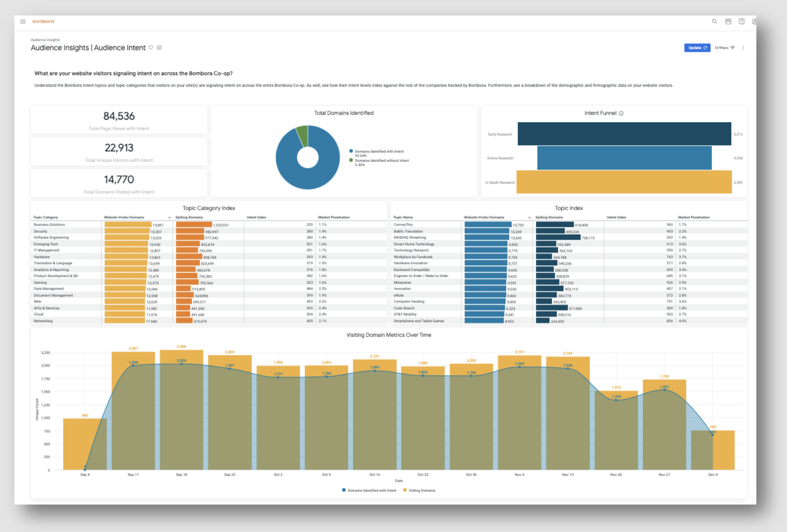This screenshot has width=787, height=532.
Task: Click the Intent Funnel info icon
Action: pyautogui.click(x=621, y=113)
